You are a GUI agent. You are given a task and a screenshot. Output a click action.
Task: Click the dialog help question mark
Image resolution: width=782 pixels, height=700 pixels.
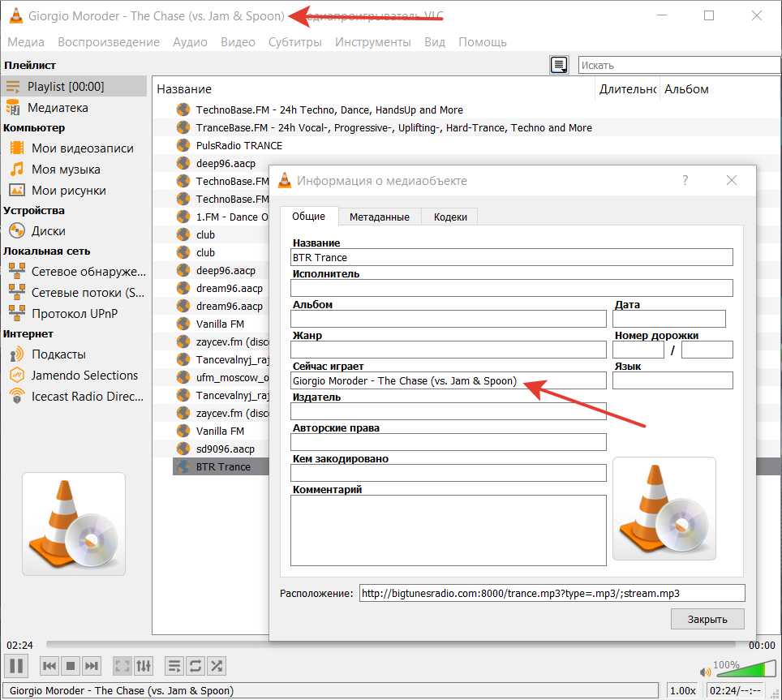pyautogui.click(x=685, y=180)
